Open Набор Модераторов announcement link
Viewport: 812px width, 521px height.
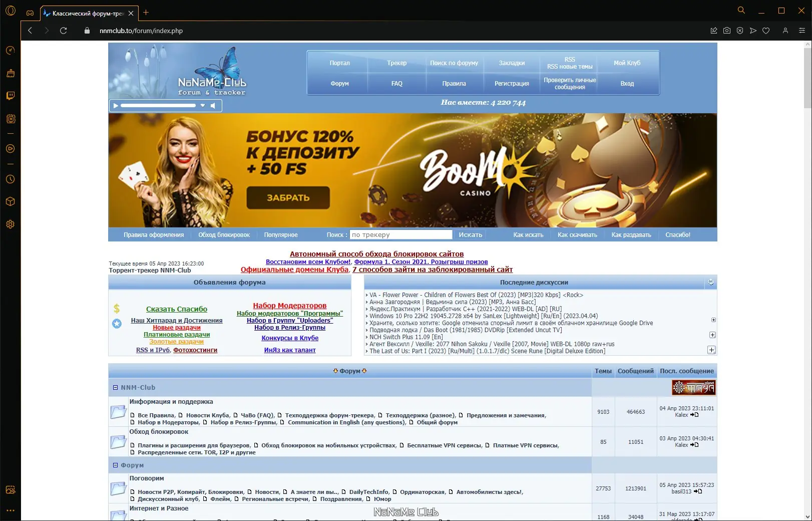click(x=289, y=306)
